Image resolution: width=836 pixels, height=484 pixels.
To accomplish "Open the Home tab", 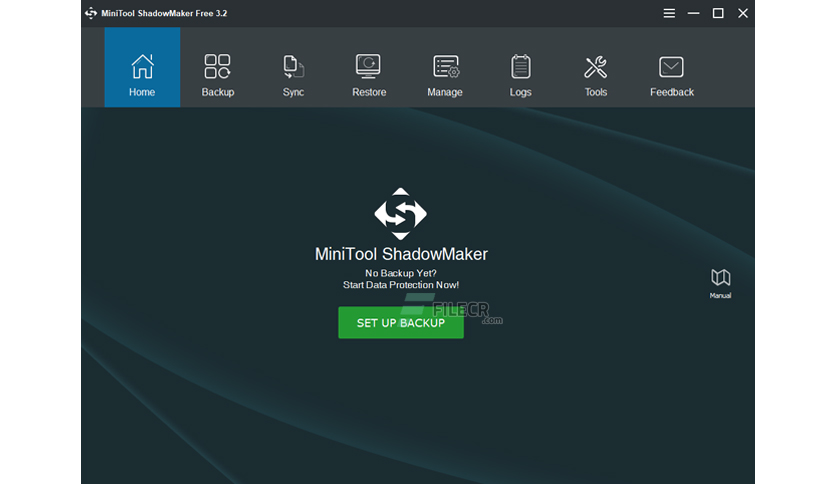I will click(142, 67).
